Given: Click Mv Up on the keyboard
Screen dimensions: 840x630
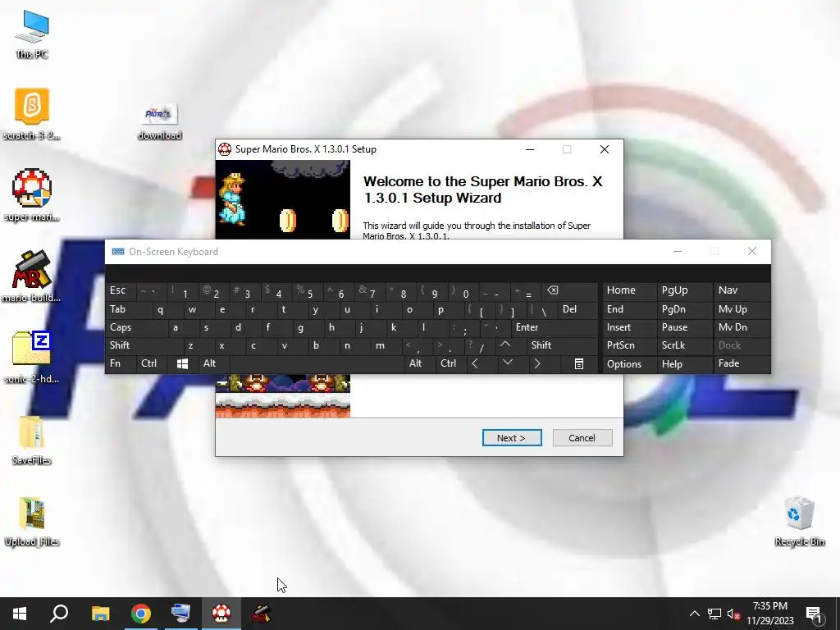Looking at the screenshot, I should [x=742, y=309].
